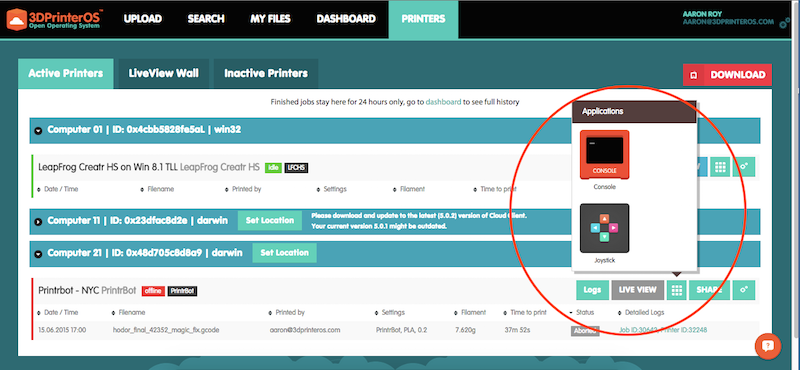This screenshot has width=800, height=370.
Task: Open the apps grid for LeapFrog Creatr HS
Action: pos(720,167)
